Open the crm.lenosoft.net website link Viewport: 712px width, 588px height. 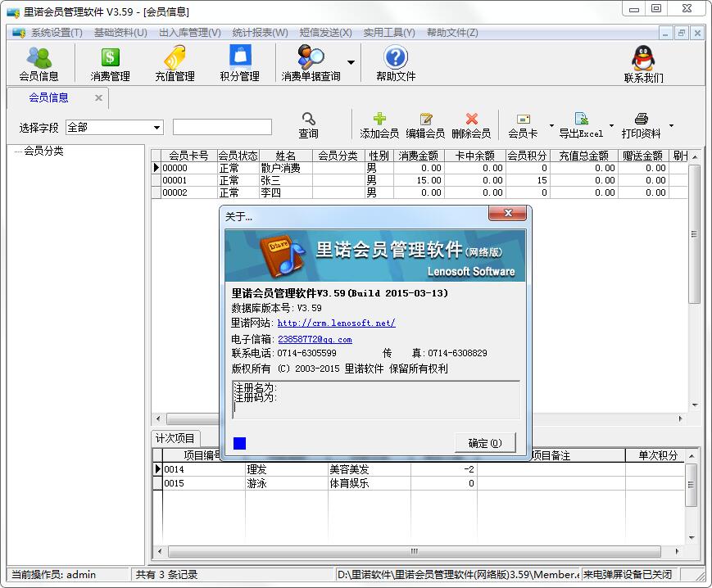(x=337, y=323)
